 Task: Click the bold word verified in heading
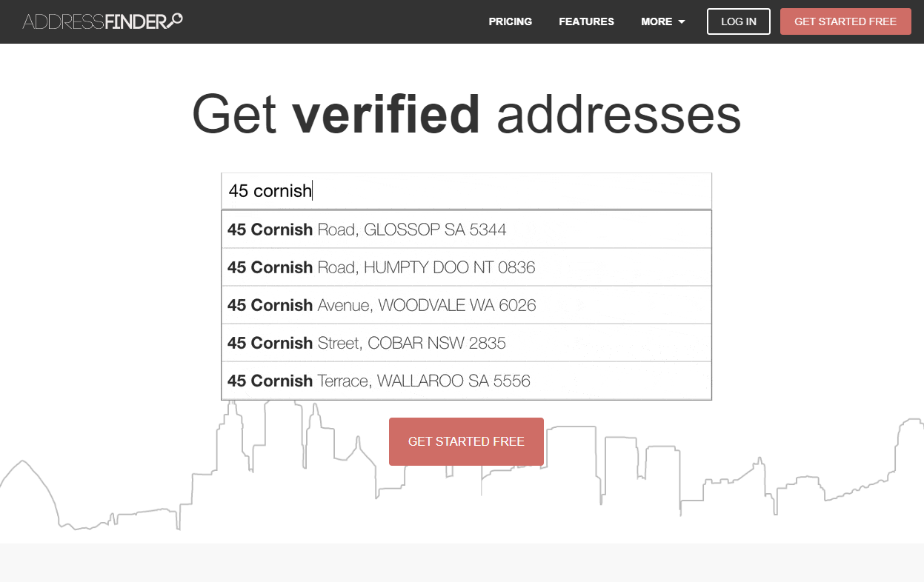pos(386,114)
